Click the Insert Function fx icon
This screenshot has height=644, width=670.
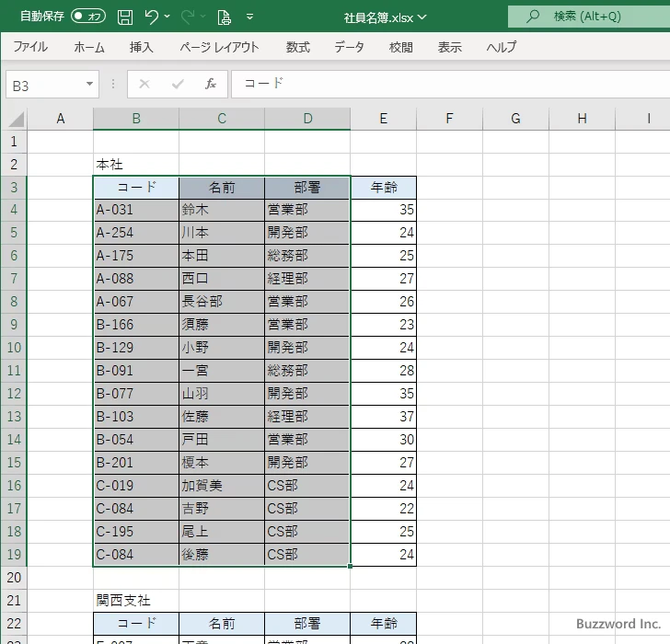[211, 84]
